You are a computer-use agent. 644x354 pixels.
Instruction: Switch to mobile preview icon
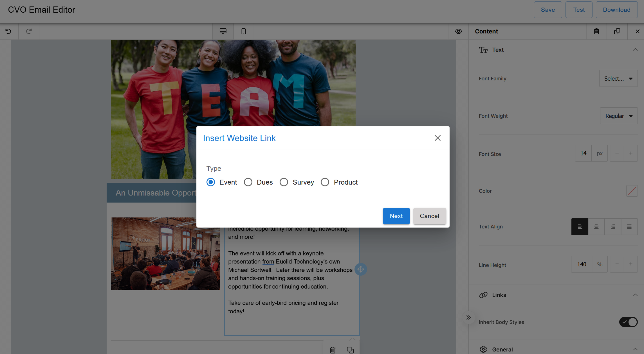pos(244,31)
